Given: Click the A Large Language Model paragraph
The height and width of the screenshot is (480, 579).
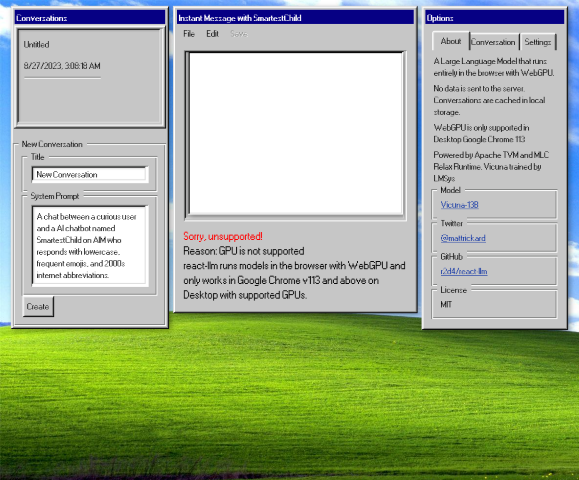Looking at the screenshot, I should [x=494, y=67].
